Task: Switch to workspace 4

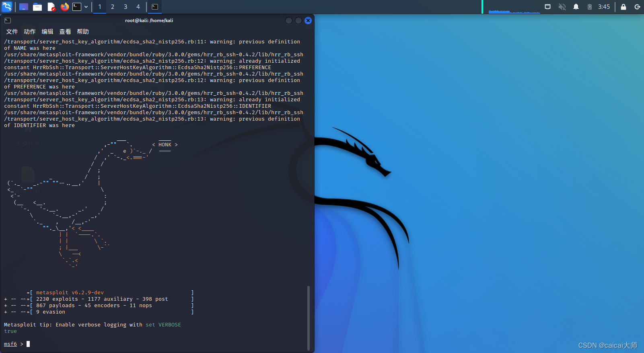Action: (138, 7)
